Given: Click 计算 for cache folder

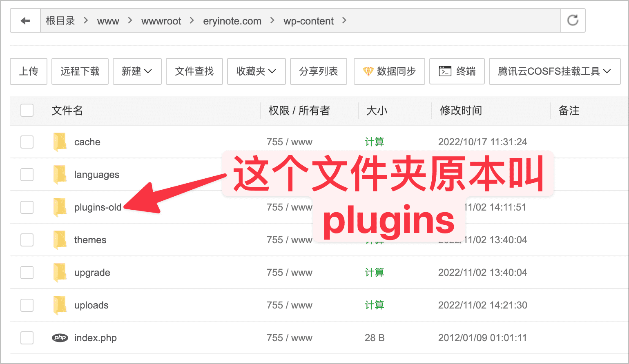Looking at the screenshot, I should coord(375,142).
